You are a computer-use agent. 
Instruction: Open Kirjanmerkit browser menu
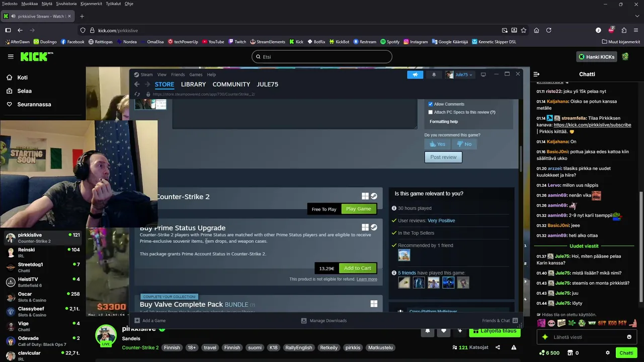pos(91,4)
